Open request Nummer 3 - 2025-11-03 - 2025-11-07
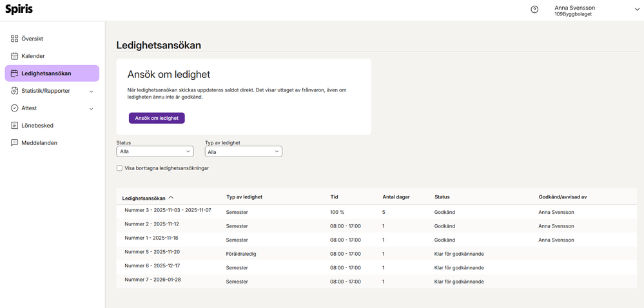644x308 pixels. pos(168,210)
